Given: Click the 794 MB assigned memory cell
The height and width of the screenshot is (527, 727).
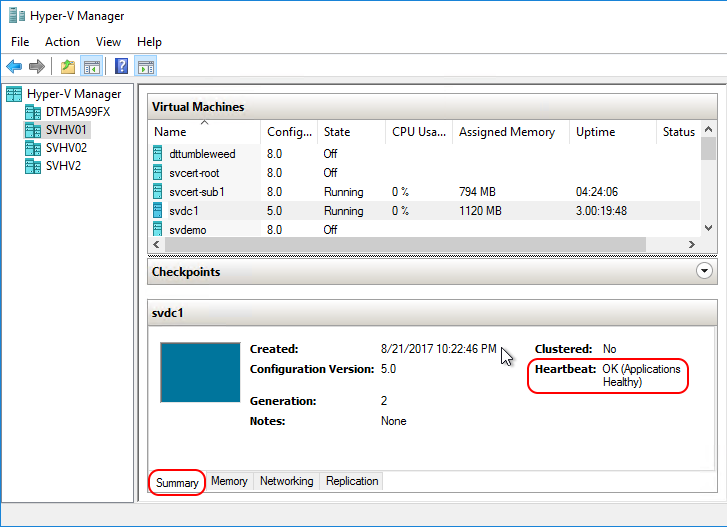Looking at the screenshot, I should [477, 192].
